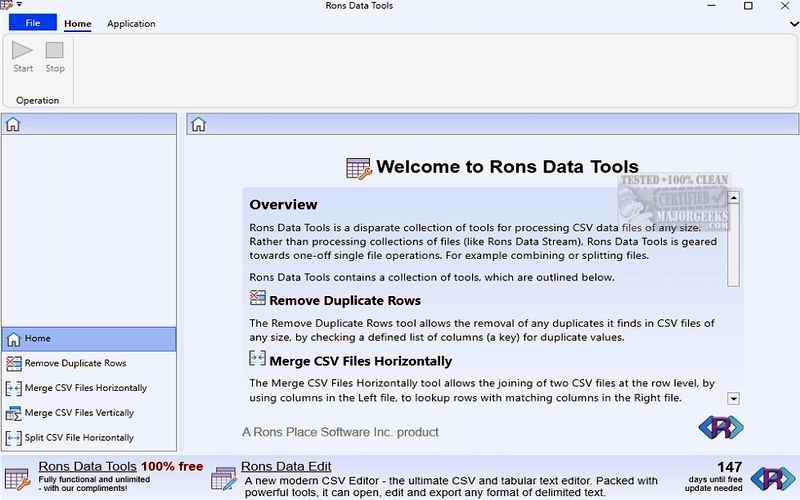Click the Remove Duplicate Rows heading icon
800x500 pixels.
[x=258, y=299]
